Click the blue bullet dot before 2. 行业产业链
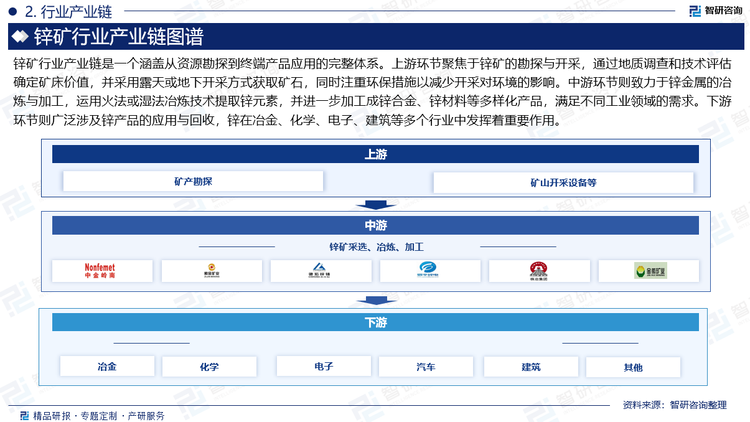Image resolution: width=750 pixels, height=422 pixels. point(13,11)
